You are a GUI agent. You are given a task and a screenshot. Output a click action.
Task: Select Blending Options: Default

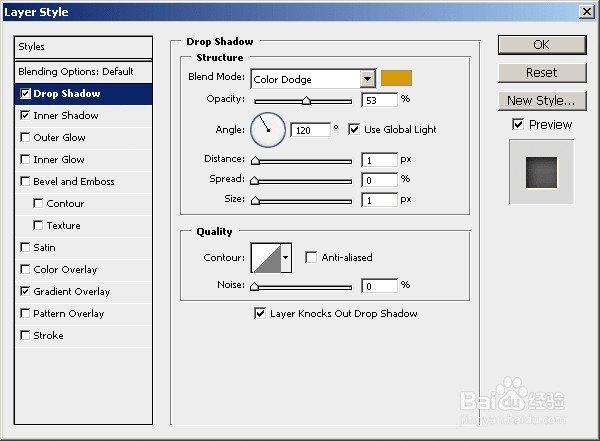click(x=83, y=72)
